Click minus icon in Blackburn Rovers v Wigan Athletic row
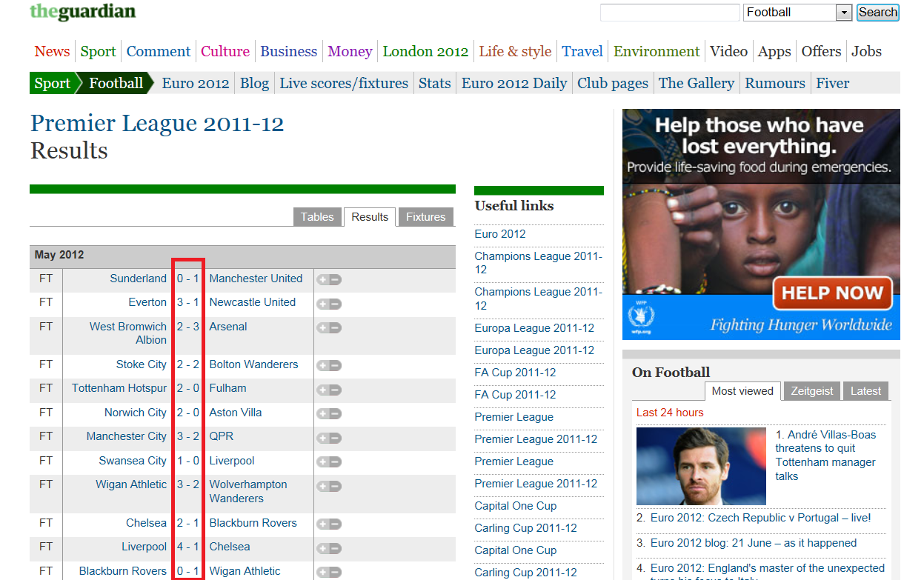This screenshot has width=924, height=580. pos(336,573)
